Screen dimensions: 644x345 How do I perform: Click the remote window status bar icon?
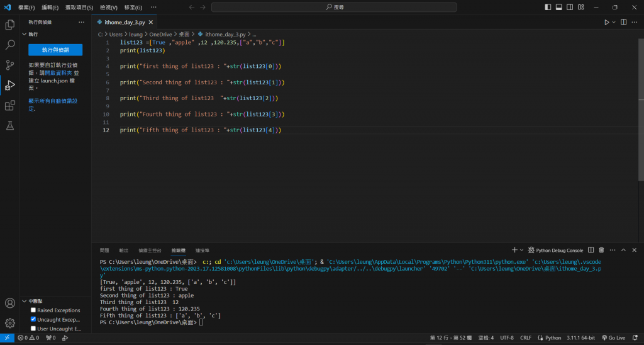pos(7,337)
